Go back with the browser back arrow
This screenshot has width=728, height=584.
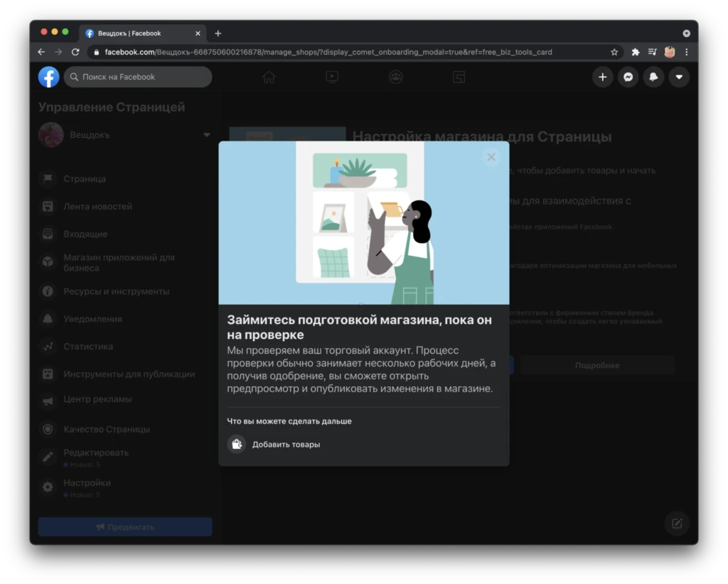41,52
